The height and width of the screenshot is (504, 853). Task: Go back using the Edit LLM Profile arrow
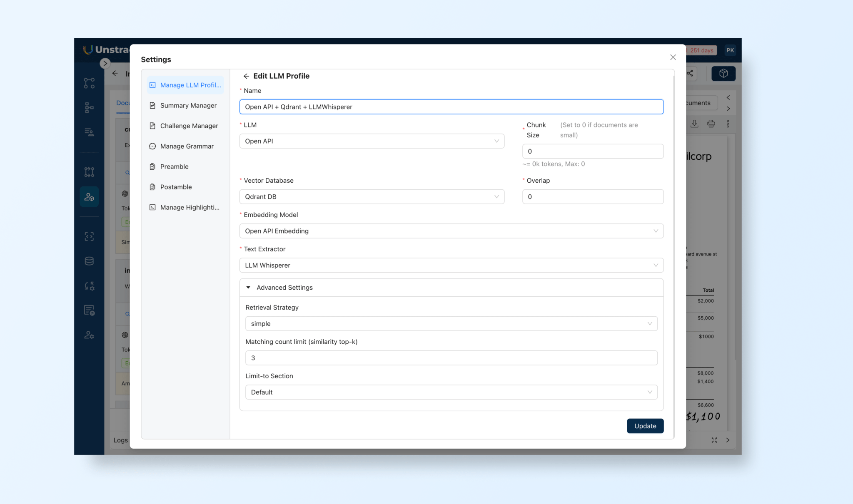(246, 76)
